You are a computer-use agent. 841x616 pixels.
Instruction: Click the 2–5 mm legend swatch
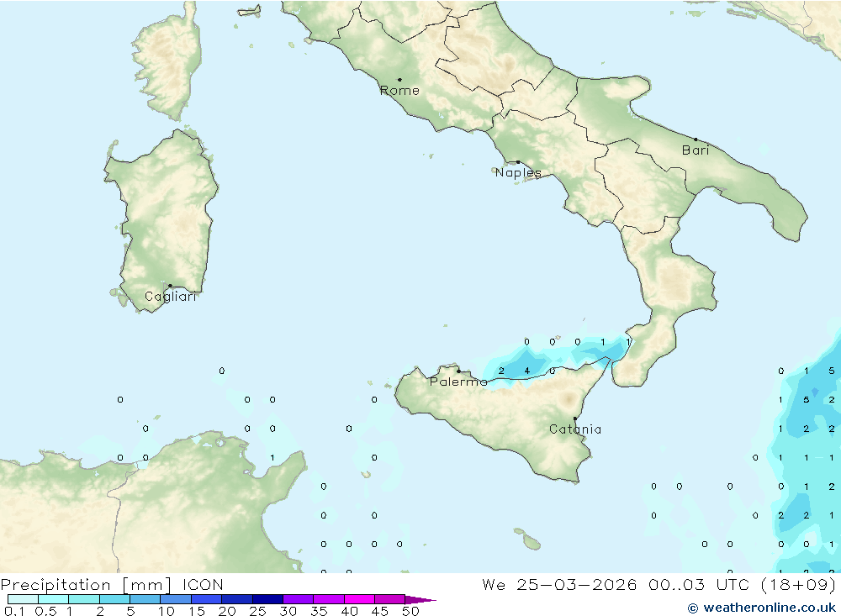(114, 599)
